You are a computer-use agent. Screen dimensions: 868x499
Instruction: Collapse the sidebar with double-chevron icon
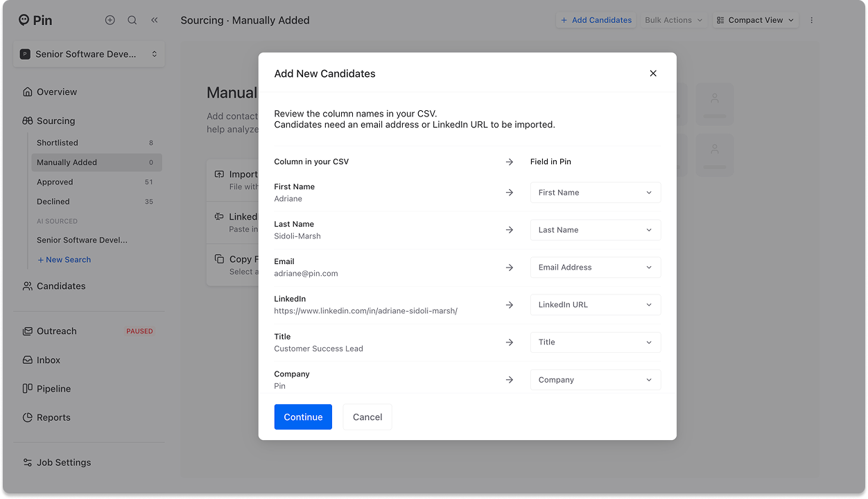(x=155, y=20)
